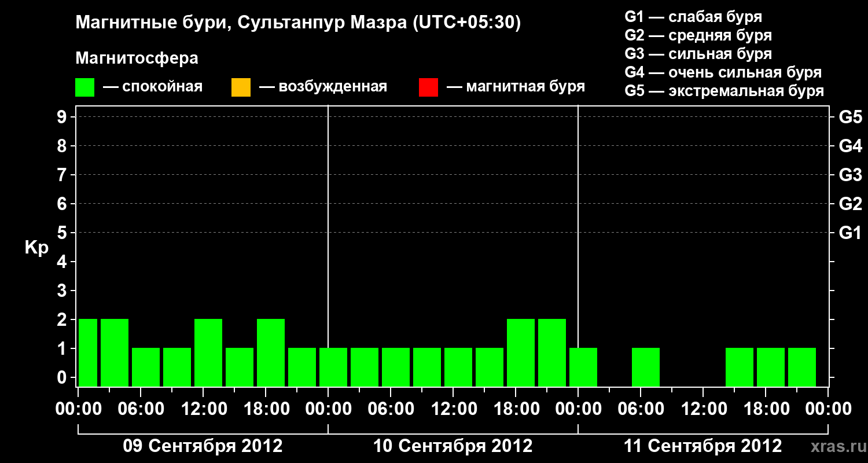This screenshot has height=463, width=868.
Task: Click the 18:00 tick label of 10 September
Action: [x=516, y=409]
